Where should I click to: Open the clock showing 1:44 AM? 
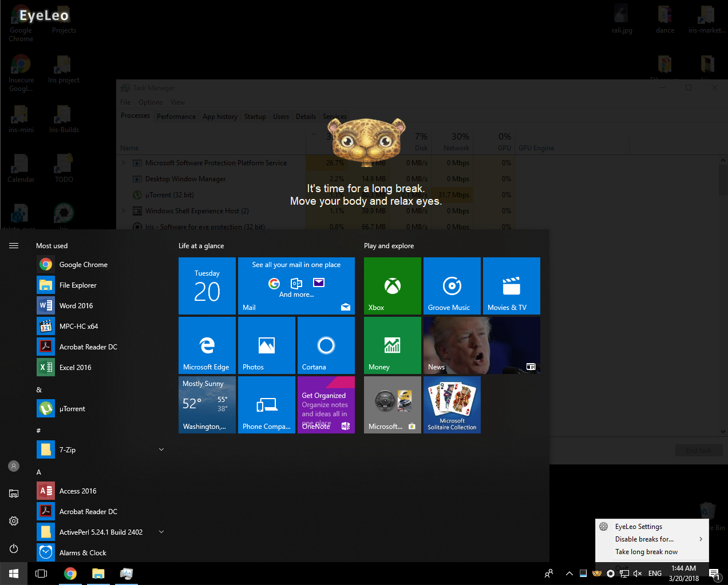684,574
